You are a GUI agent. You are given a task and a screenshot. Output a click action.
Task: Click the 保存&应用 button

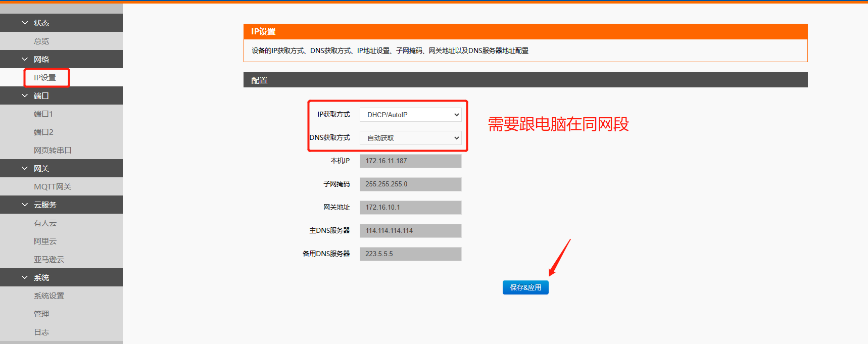click(x=525, y=287)
